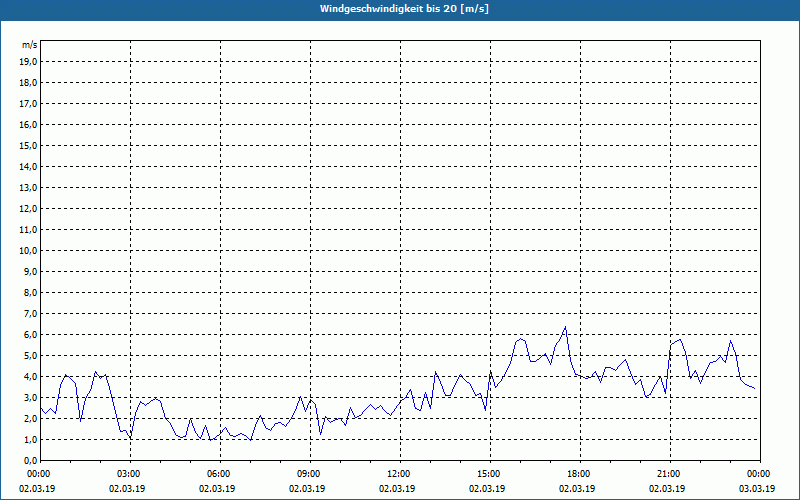Click the 06:00 time axis label

pyautogui.click(x=218, y=473)
